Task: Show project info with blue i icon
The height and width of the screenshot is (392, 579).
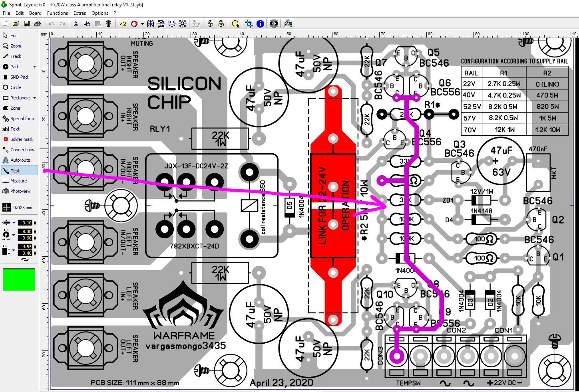Action: pos(260,24)
